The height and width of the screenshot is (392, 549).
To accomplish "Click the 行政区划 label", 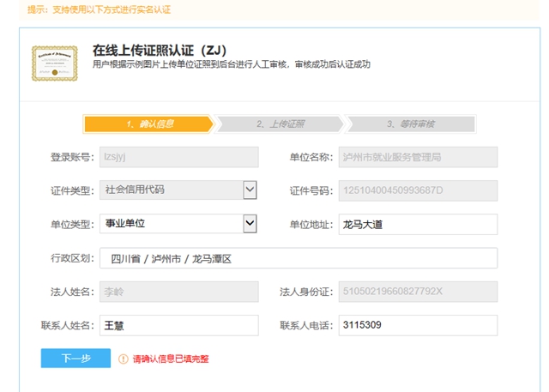I will click(72, 258).
